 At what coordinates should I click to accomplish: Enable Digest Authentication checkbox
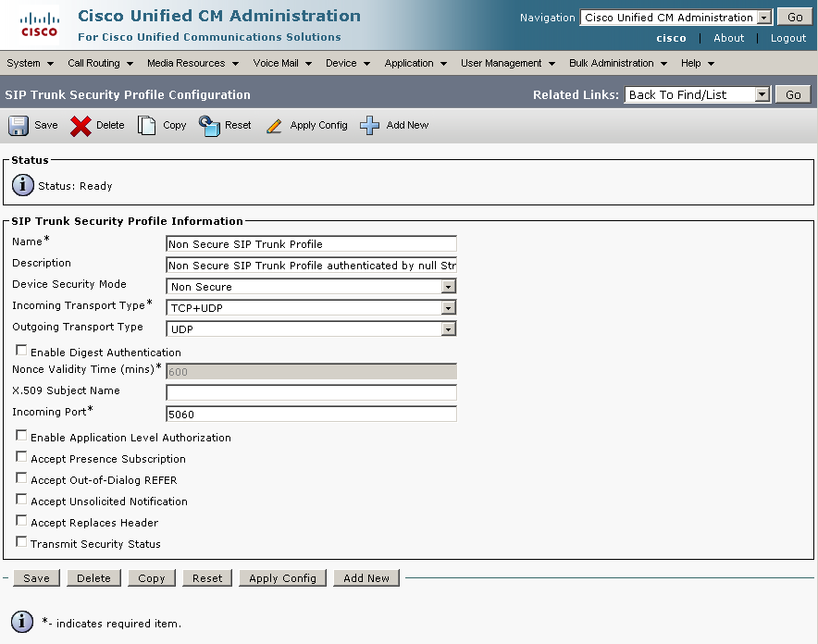(x=21, y=352)
